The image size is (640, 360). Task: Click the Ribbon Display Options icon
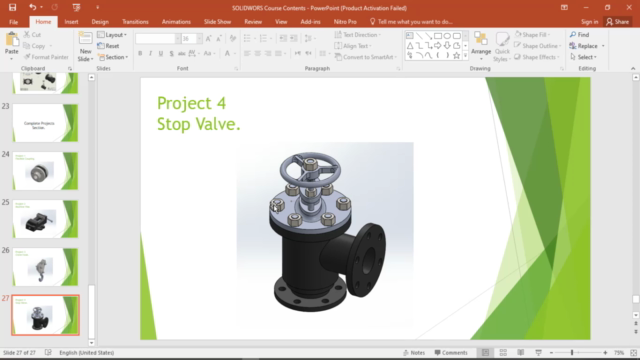tap(564, 7)
